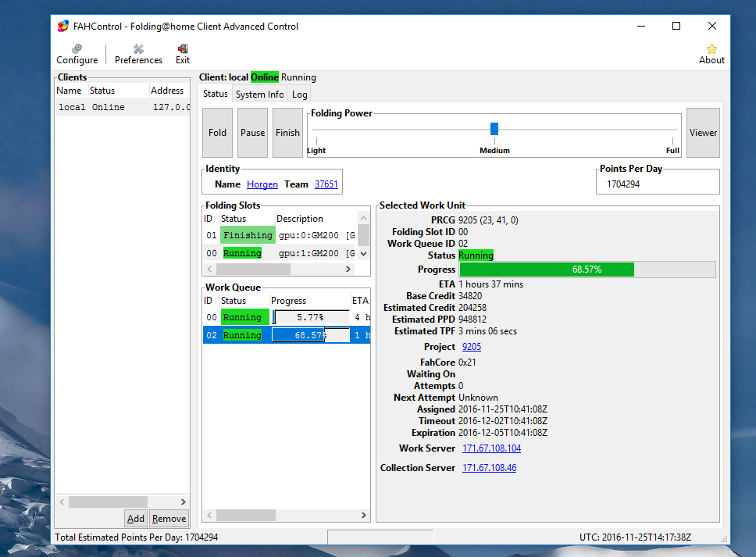
Task: Click the Folding Slots scroll up arrow
Action: (363, 218)
